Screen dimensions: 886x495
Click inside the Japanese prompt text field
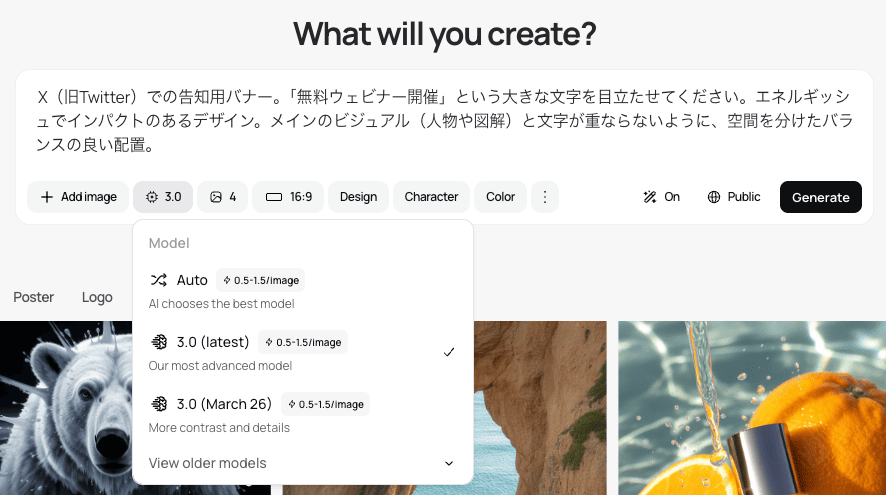[444, 121]
